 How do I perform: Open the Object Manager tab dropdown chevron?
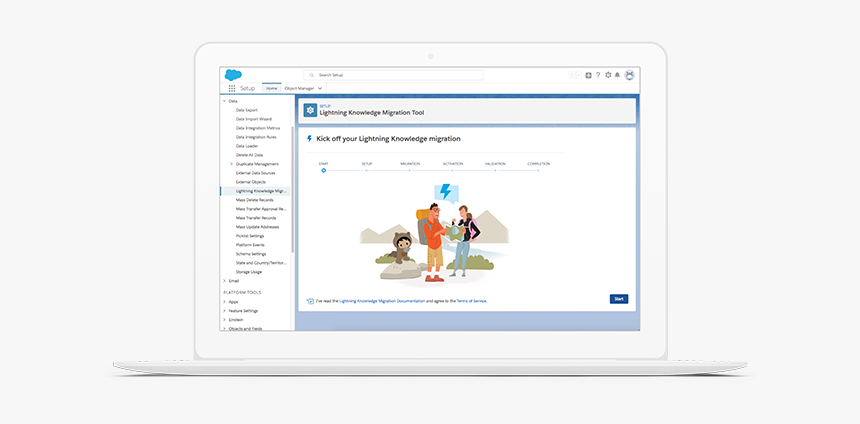coord(320,88)
